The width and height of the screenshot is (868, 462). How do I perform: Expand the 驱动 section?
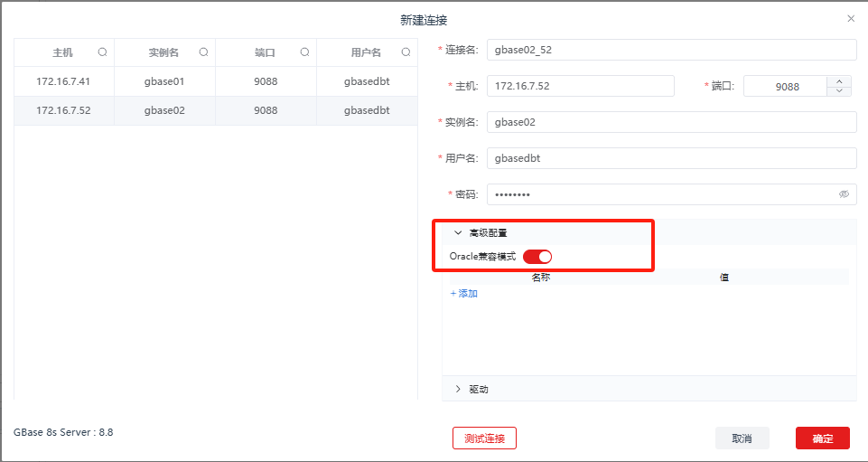pyautogui.click(x=458, y=389)
